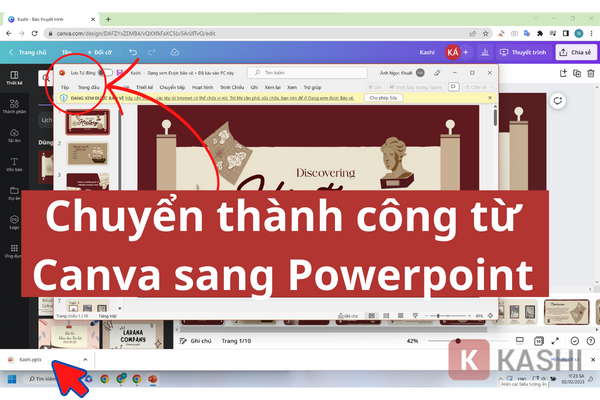This screenshot has height=400, width=600.
Task: Click Chrome's back navigation arrow
Action: click(9, 33)
